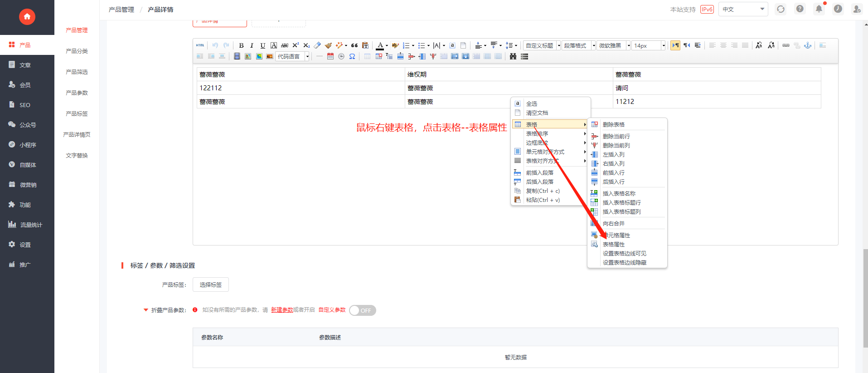Toggle bold formatting in the editor toolbar

(x=241, y=45)
